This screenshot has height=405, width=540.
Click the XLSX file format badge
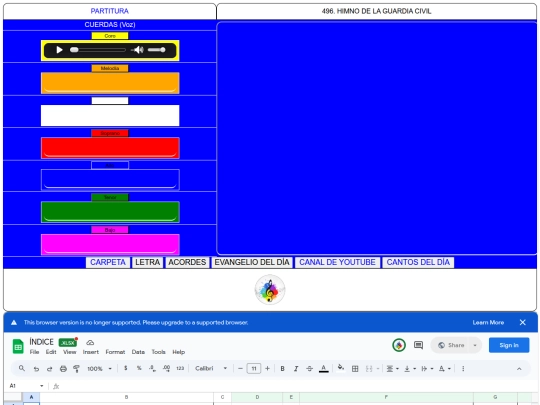[x=68, y=343]
